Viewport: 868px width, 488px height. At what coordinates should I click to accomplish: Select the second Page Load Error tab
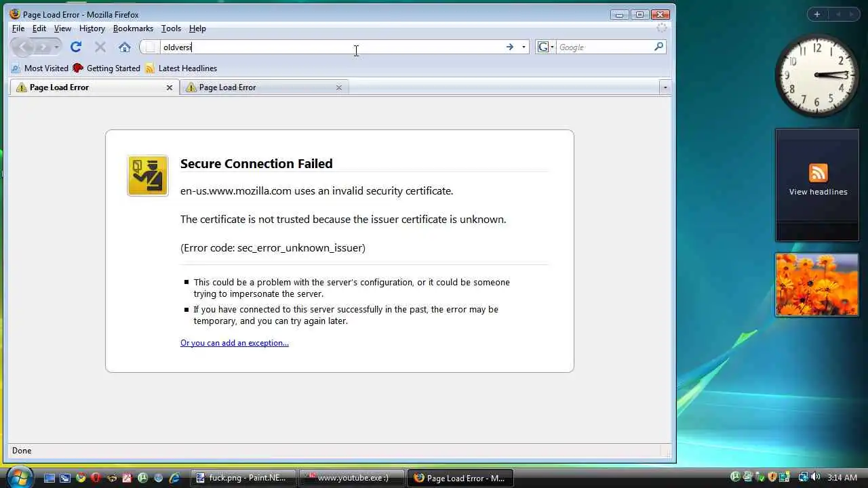coord(264,87)
